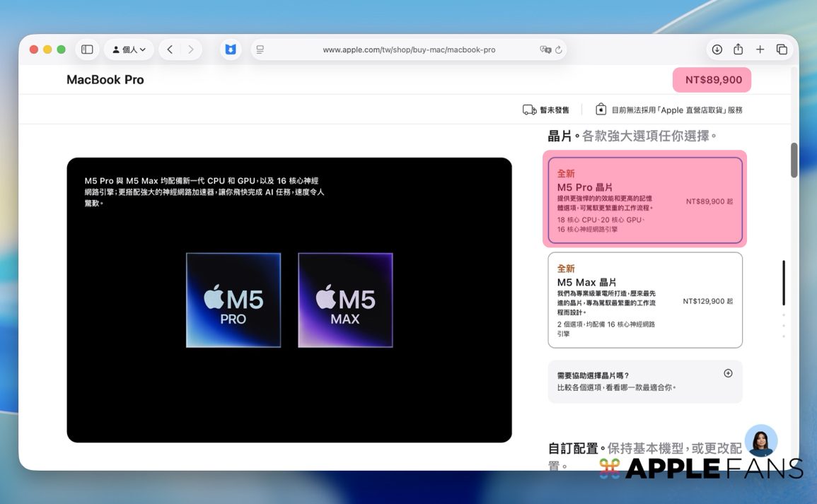The width and height of the screenshot is (817, 504).
Task: Select the M5 Max 晶片 option
Action: 644,300
